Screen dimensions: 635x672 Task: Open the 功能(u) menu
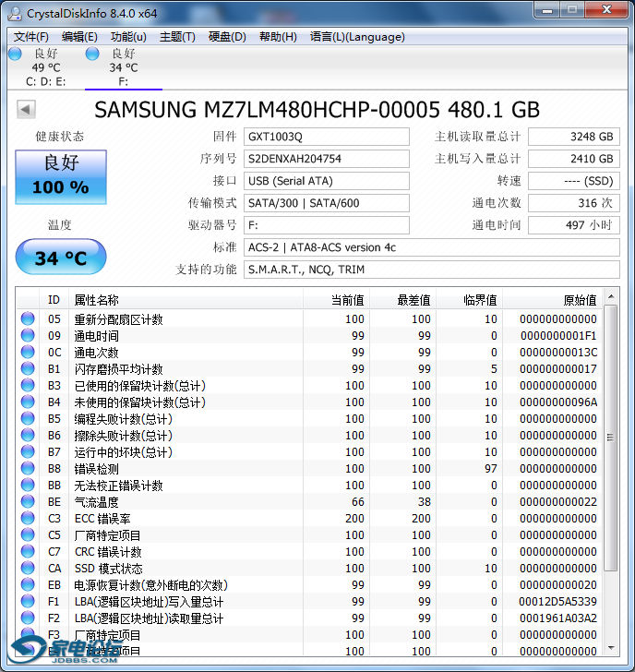coord(128,37)
